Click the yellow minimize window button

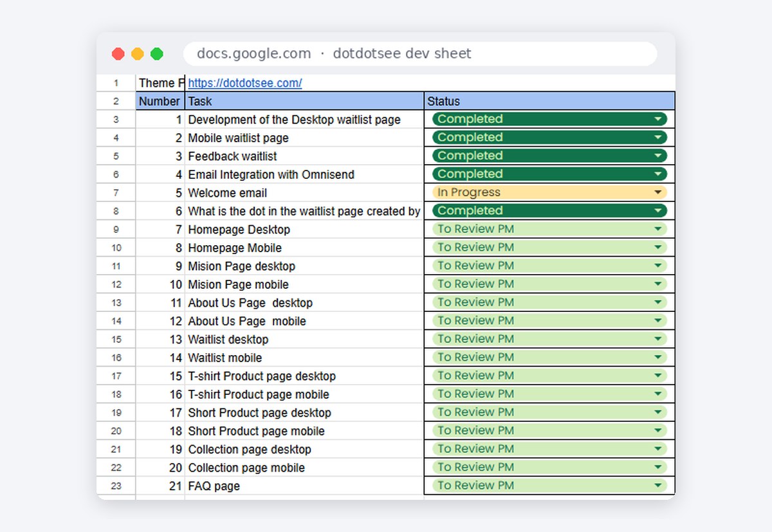coord(138,54)
